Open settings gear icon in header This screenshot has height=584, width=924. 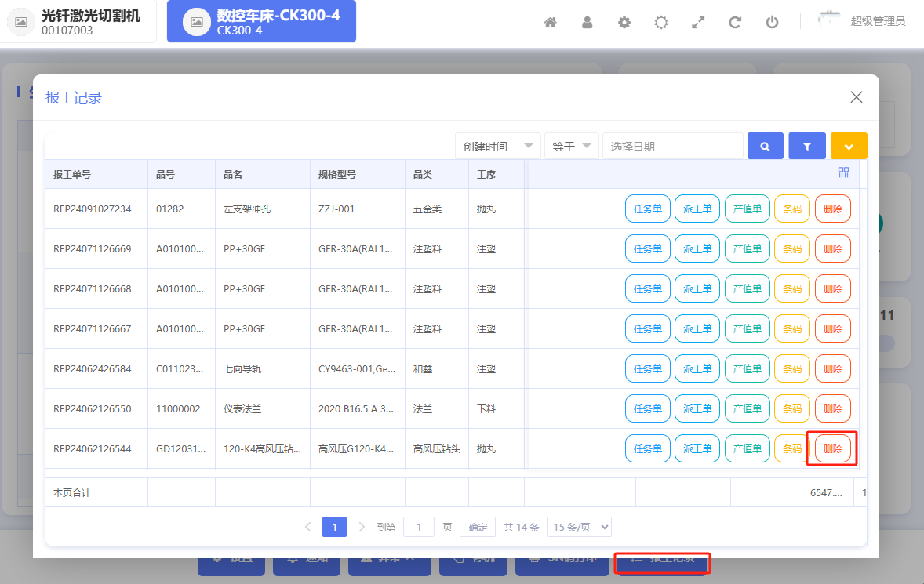tap(624, 23)
